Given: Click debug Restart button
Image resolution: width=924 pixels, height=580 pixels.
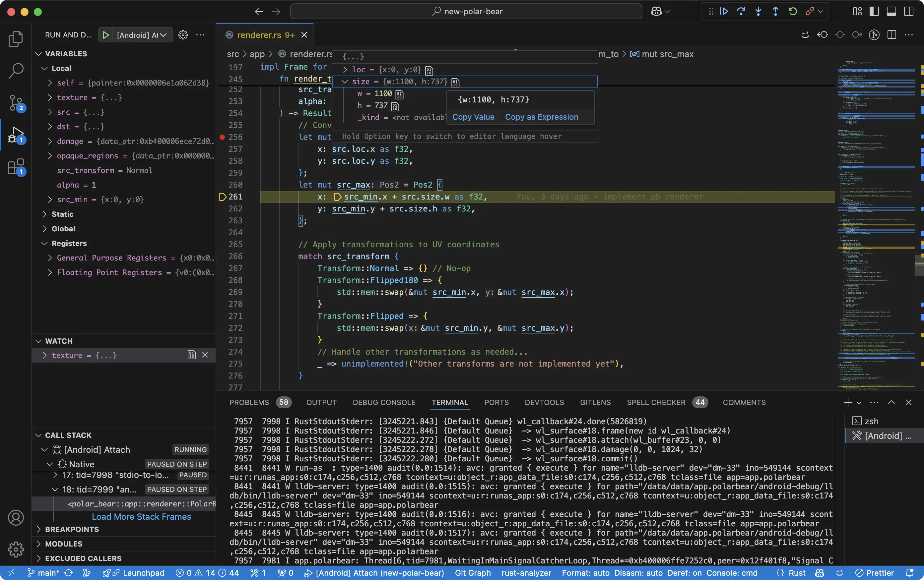Looking at the screenshot, I should pos(792,12).
